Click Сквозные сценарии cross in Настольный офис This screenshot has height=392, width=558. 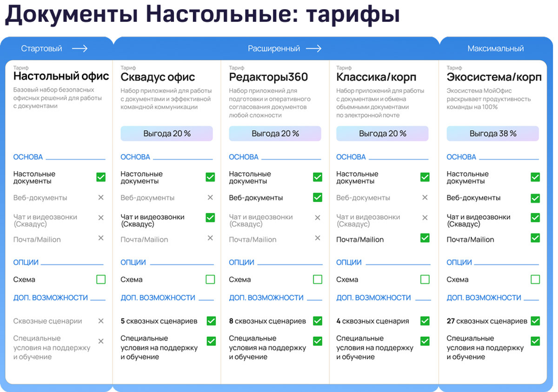[101, 321]
